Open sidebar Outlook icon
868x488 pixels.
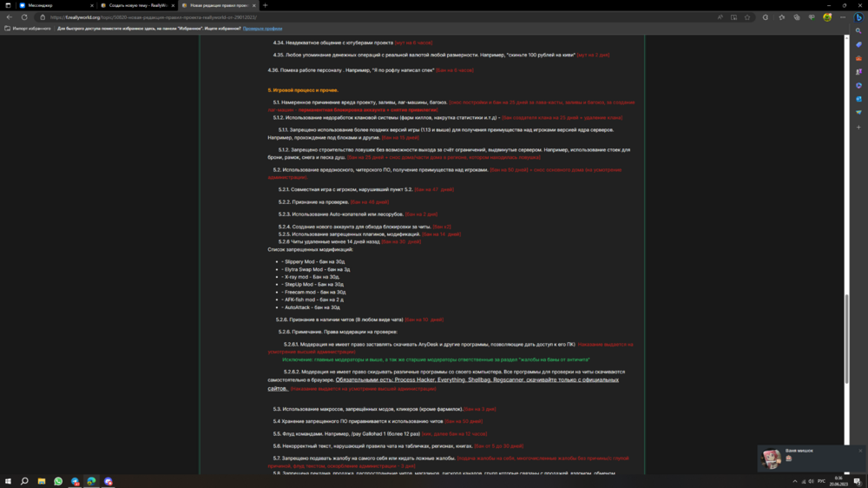[858, 99]
